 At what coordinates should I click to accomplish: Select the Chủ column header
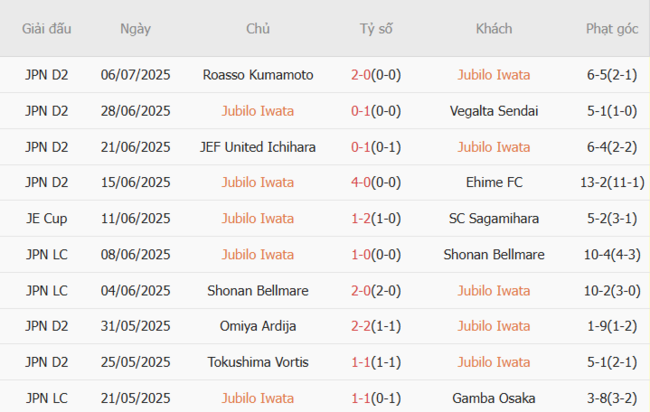[257, 29]
